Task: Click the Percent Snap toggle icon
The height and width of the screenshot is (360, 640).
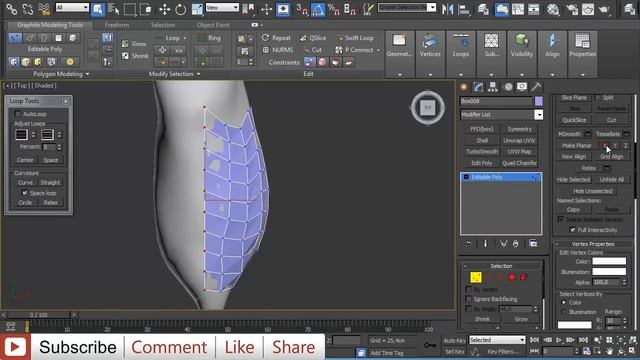Action: [x=333, y=9]
